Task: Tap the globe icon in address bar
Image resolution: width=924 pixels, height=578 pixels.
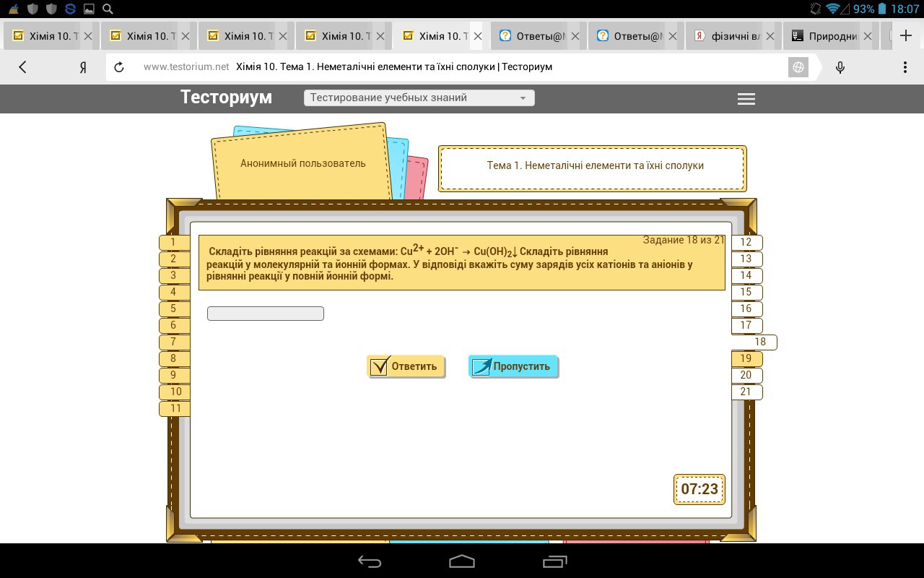Action: pyautogui.click(x=798, y=67)
